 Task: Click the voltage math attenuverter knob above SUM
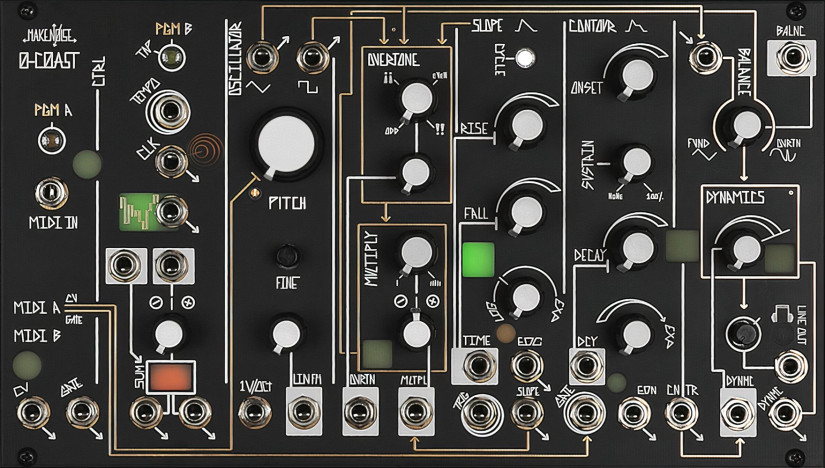(168, 333)
